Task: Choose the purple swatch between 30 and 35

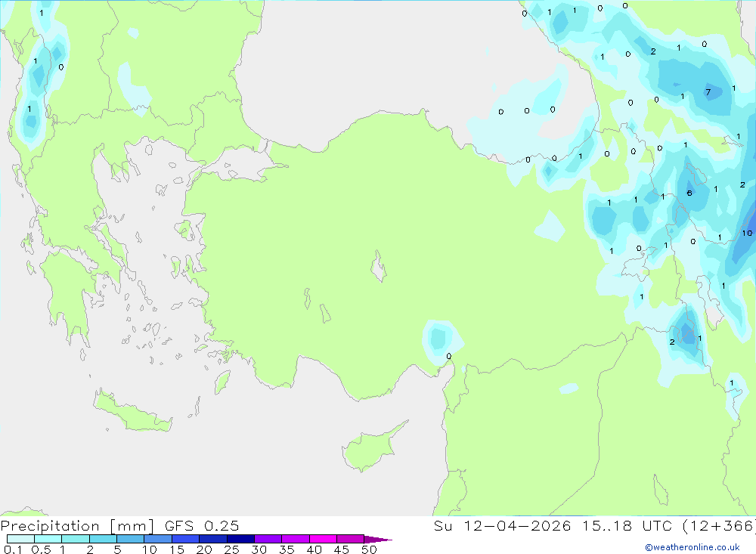Action: tap(268, 539)
